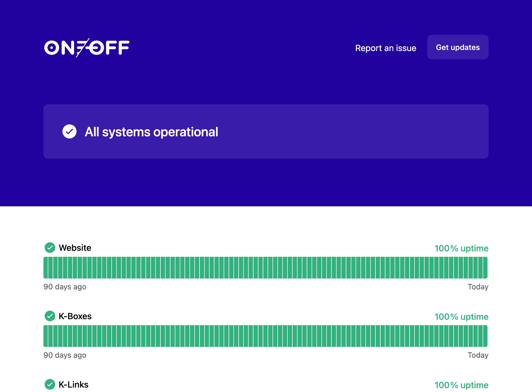Click the green checkmark next to K-Links

pyautogui.click(x=50, y=385)
